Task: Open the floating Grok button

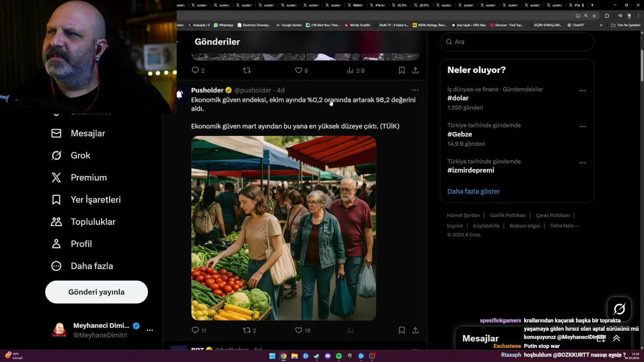Action: tap(619, 309)
